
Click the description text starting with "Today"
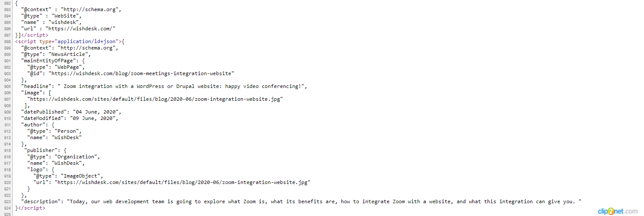[324, 201]
